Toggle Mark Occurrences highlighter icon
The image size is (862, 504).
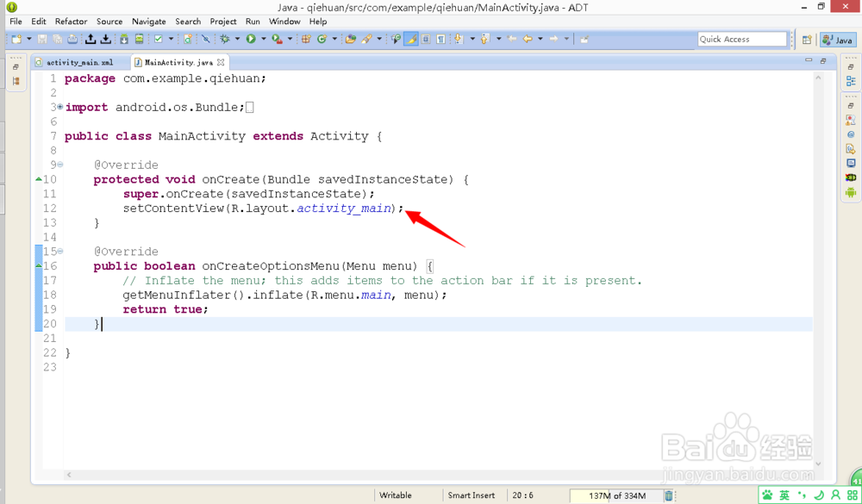410,39
